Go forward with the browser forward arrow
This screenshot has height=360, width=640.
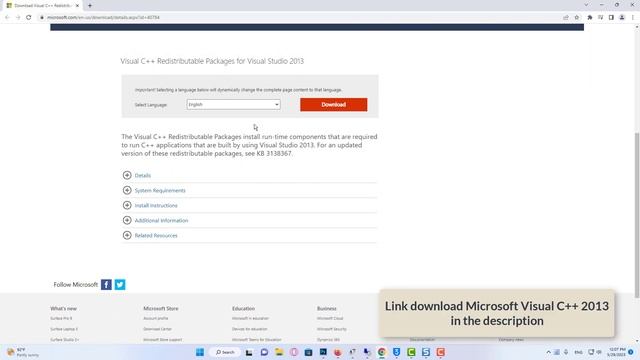[x=18, y=18]
